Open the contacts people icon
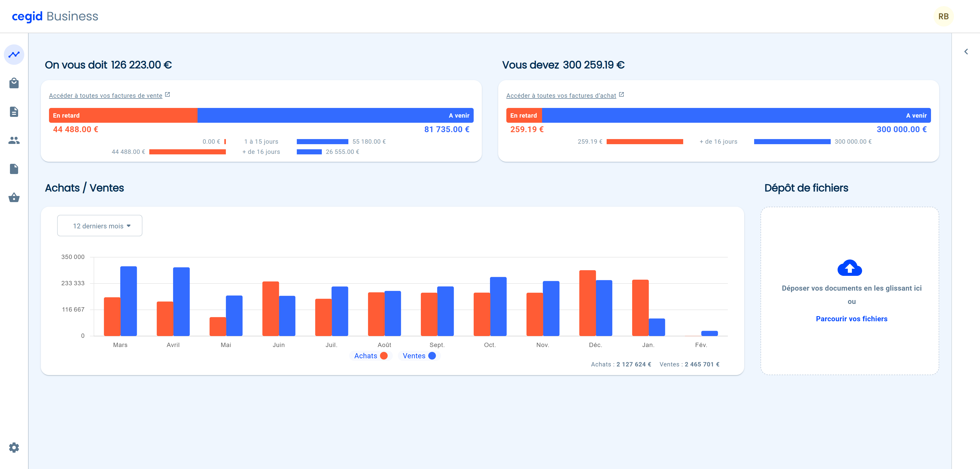This screenshot has width=980, height=469. tap(14, 140)
